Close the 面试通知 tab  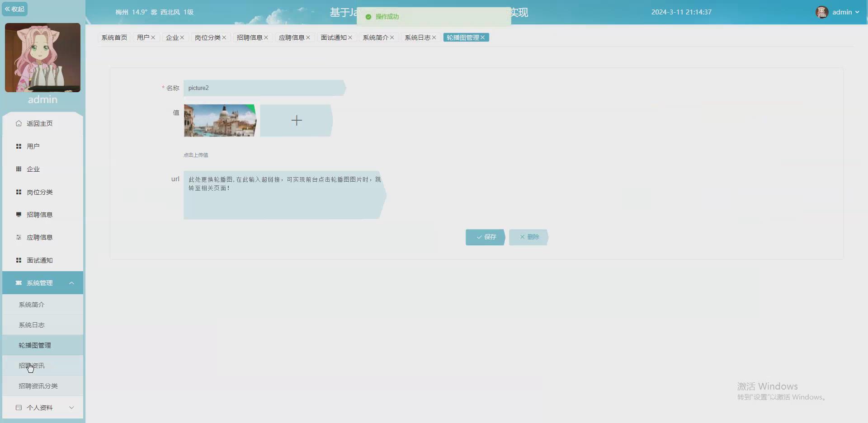(x=350, y=38)
